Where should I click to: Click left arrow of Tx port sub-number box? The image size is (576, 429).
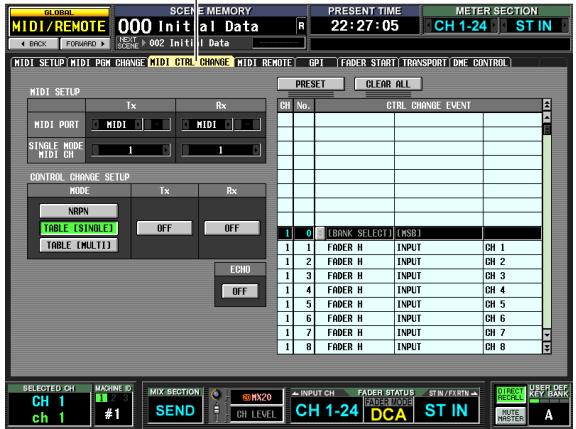148,125
